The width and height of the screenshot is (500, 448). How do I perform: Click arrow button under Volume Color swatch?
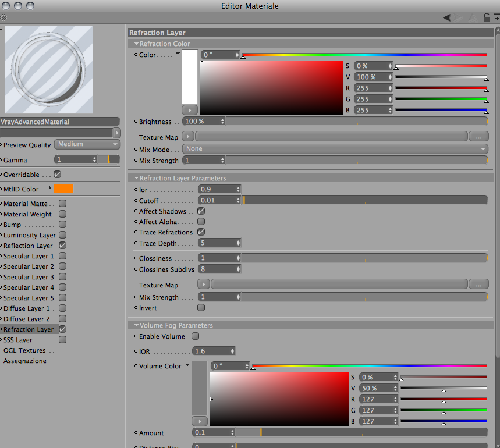click(200, 421)
